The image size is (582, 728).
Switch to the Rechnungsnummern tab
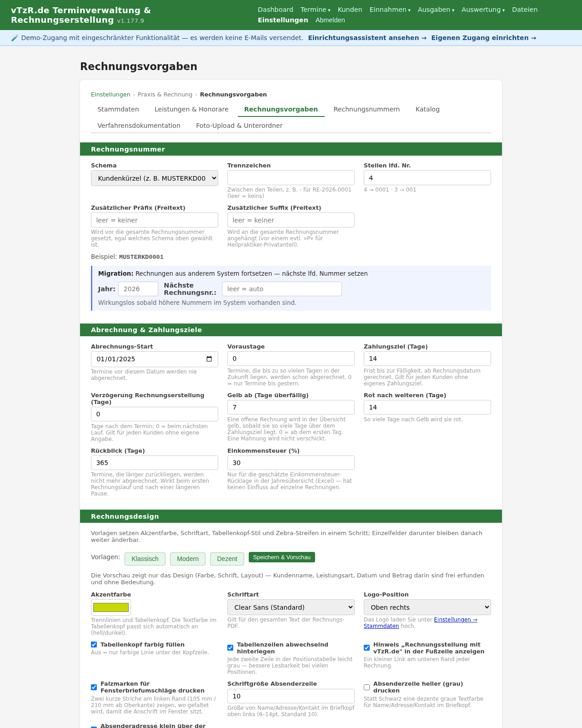[366, 109]
